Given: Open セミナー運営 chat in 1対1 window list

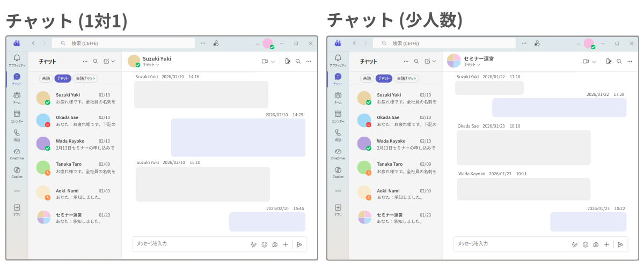Looking at the screenshot, I should (75, 217).
